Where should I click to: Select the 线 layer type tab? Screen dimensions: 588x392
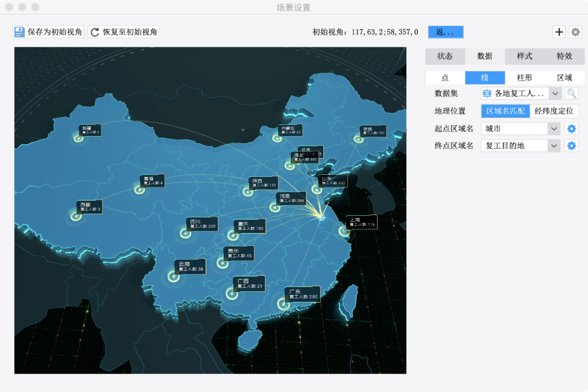tap(485, 78)
